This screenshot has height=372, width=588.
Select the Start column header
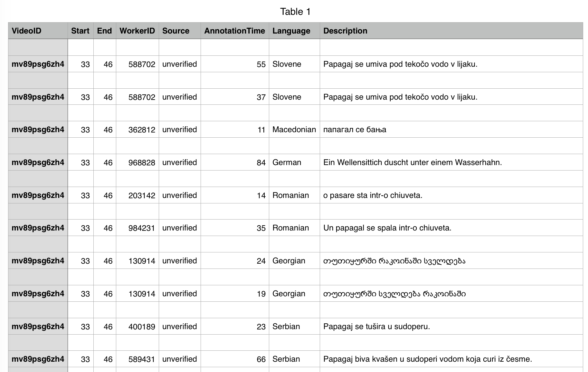tap(81, 31)
